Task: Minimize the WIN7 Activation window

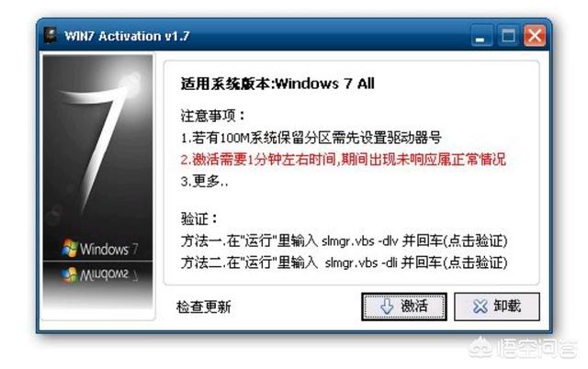Action: [x=481, y=37]
